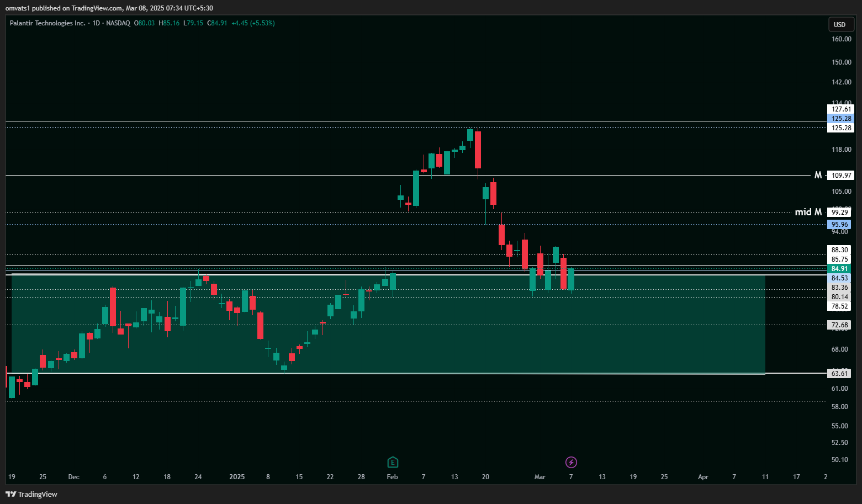Click the 160.00 price scale value
Viewport: 862px width, 504px height.
(842, 39)
